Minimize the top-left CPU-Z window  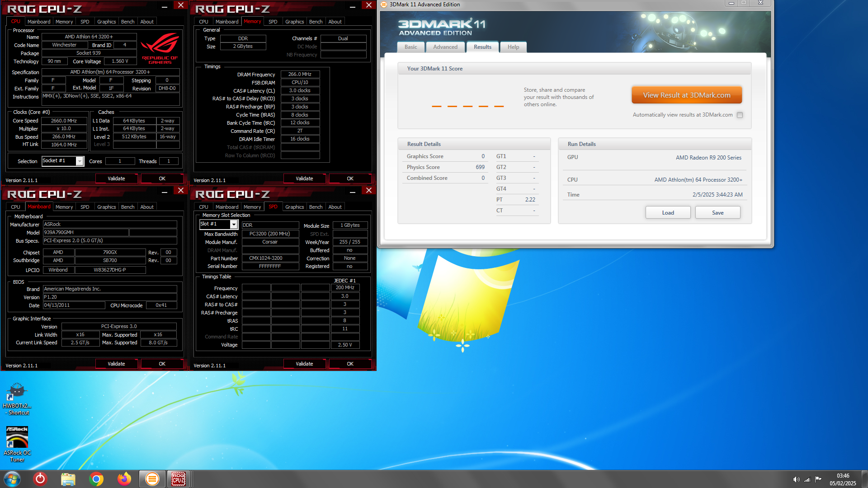[x=165, y=6]
